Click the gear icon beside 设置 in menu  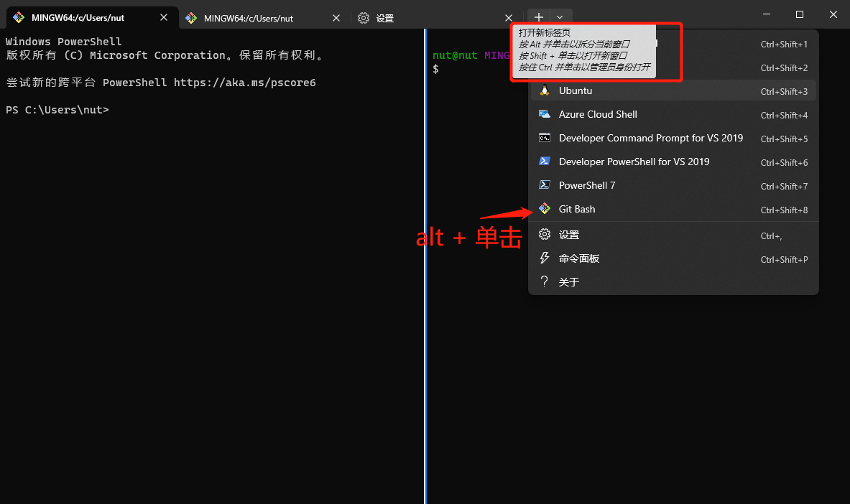(544, 234)
